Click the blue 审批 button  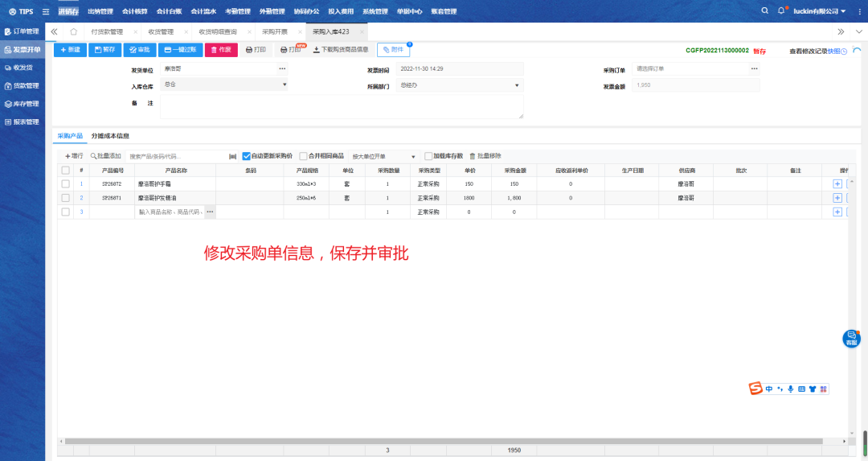point(139,50)
